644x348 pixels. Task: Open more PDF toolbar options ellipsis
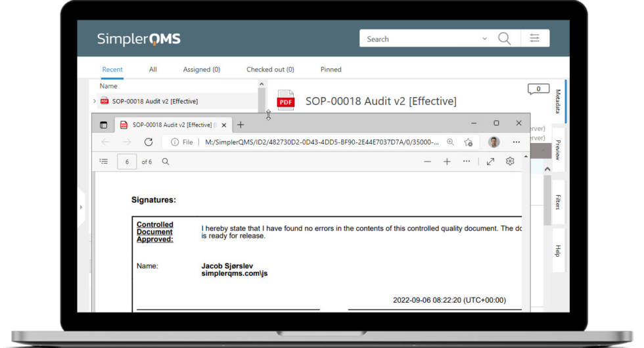coord(467,162)
